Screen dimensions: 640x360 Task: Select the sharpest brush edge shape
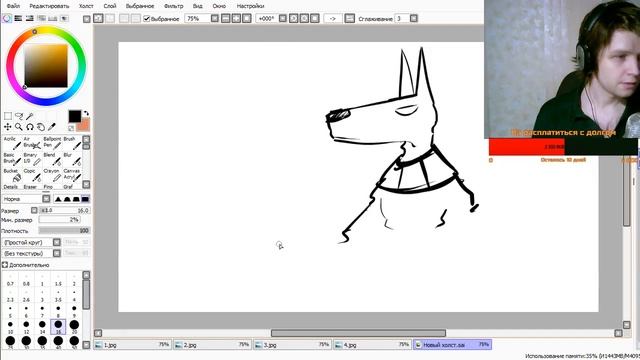point(58,199)
